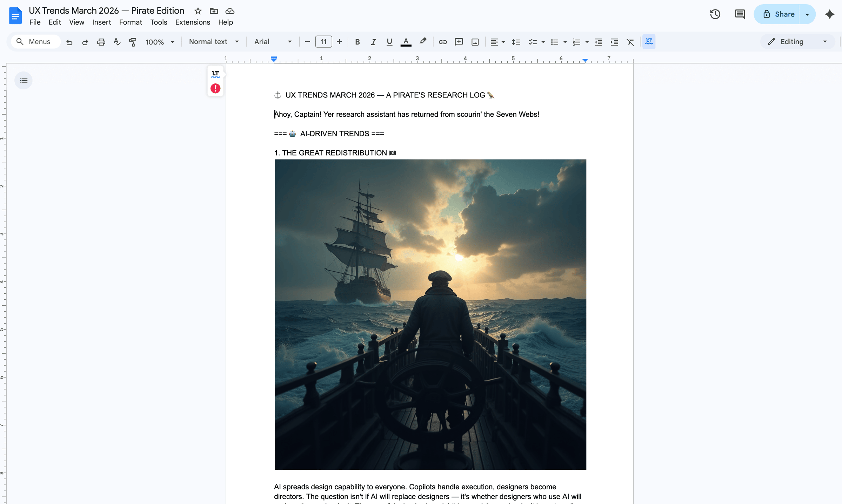This screenshot has height=504, width=842.
Task: Click the red LanguageTool error badge
Action: (x=215, y=88)
